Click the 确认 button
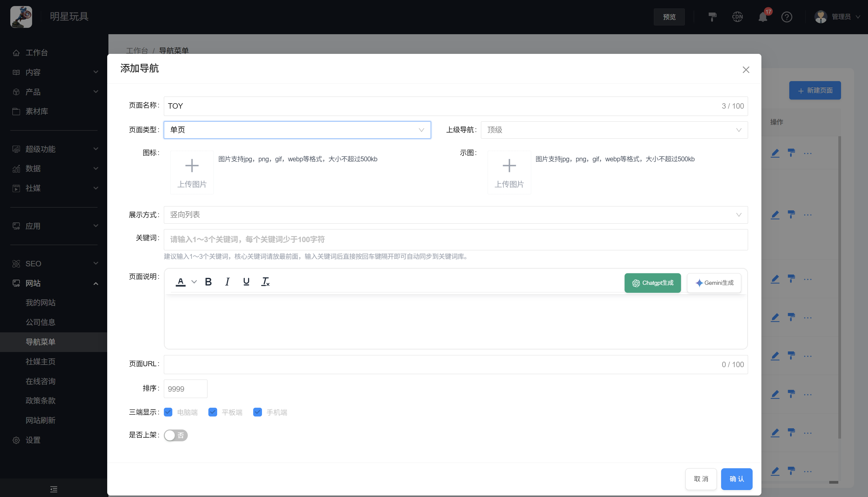 click(737, 479)
